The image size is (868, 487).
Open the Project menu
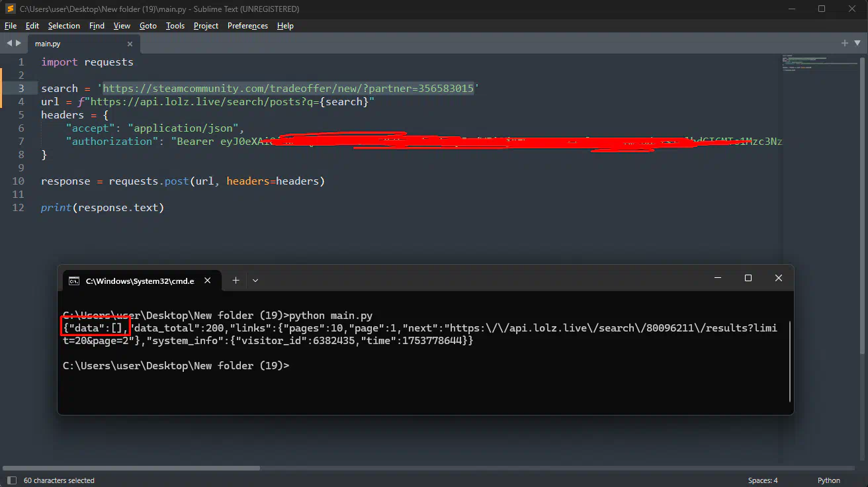click(x=206, y=26)
